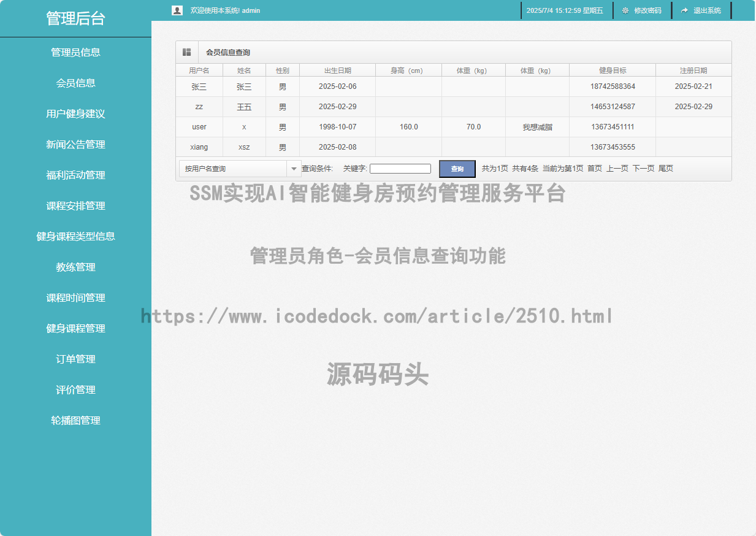The width and height of the screenshot is (756, 536).
Task: Click the 身高 (cm) column header
Action: [408, 71]
